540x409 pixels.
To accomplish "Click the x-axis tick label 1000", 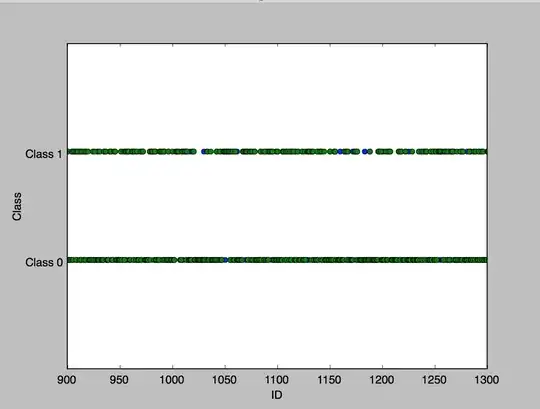I will pos(172,380).
